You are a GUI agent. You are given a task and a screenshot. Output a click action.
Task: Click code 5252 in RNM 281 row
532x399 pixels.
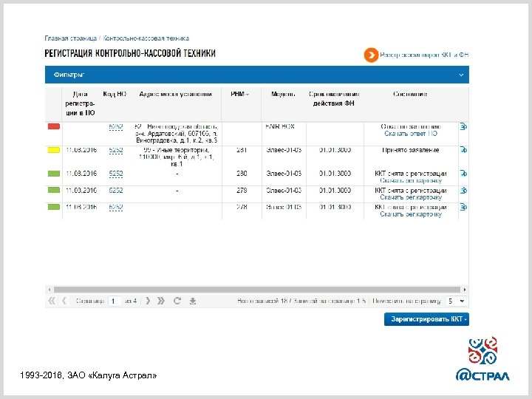[x=116, y=150]
